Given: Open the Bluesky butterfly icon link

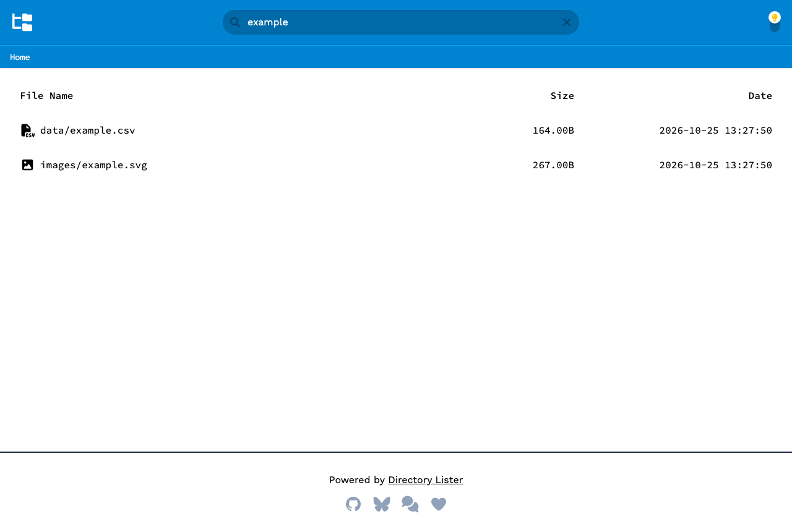Looking at the screenshot, I should 382,504.
